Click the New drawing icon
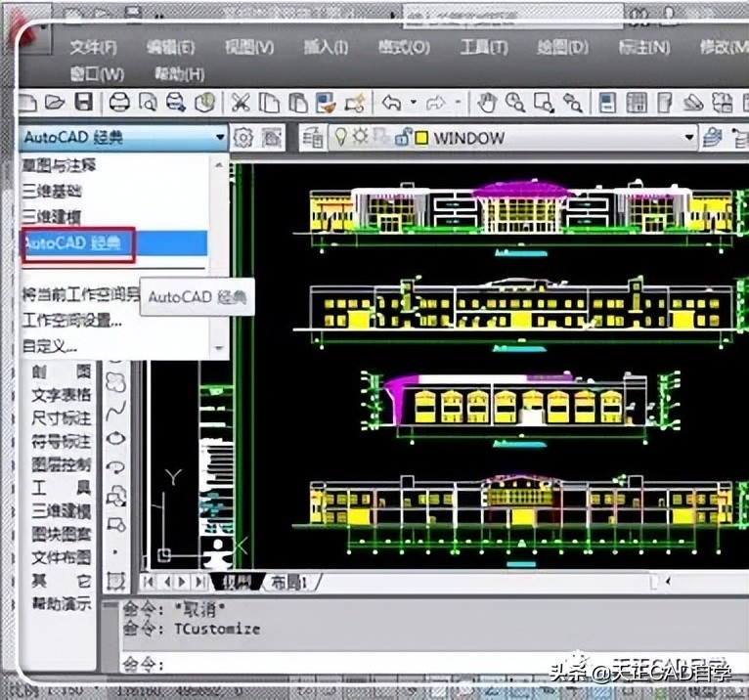Image resolution: width=749 pixels, height=700 pixels. pos(27,103)
